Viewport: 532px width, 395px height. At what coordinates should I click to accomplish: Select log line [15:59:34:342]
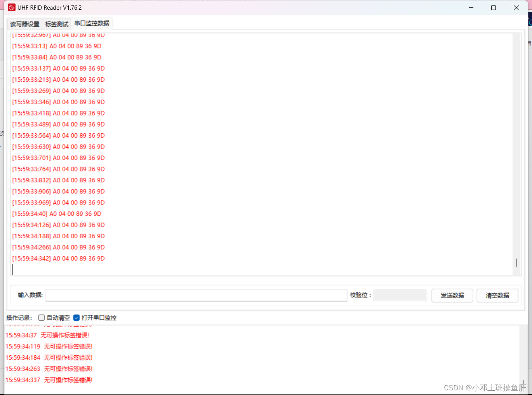pos(58,259)
